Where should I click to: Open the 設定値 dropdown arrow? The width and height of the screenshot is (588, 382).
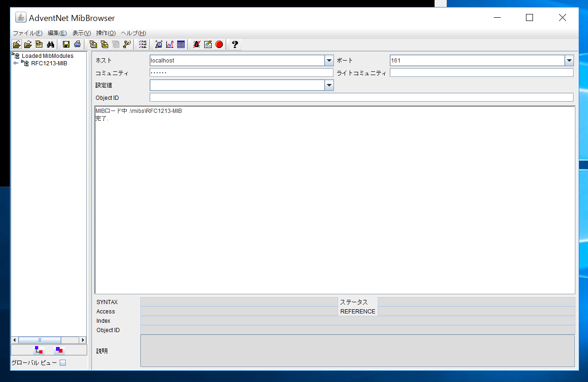point(329,85)
